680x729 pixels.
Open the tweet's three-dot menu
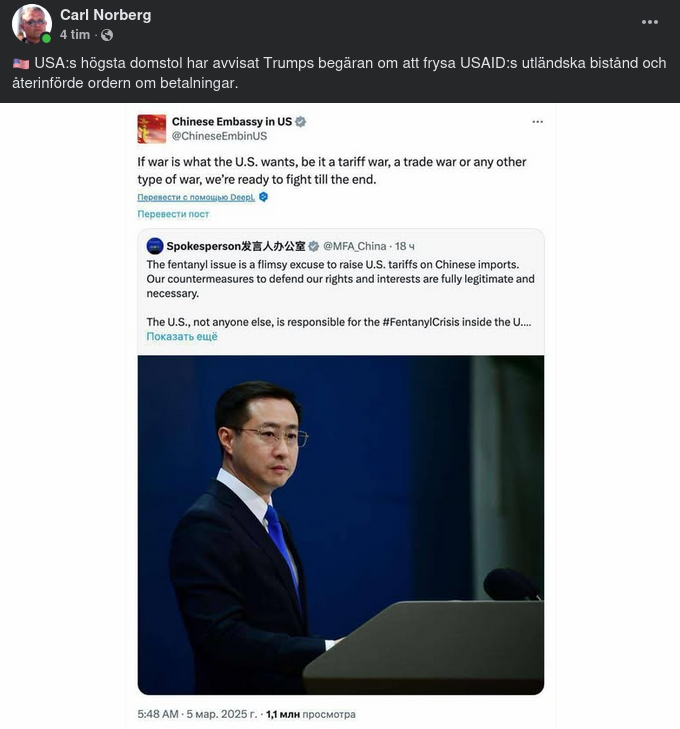pos(537,122)
